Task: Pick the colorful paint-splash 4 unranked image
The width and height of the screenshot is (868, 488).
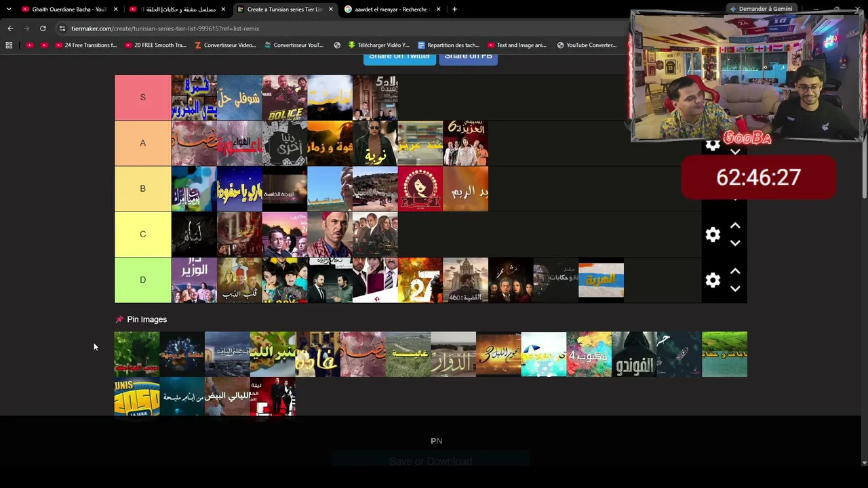Action: [x=589, y=354]
